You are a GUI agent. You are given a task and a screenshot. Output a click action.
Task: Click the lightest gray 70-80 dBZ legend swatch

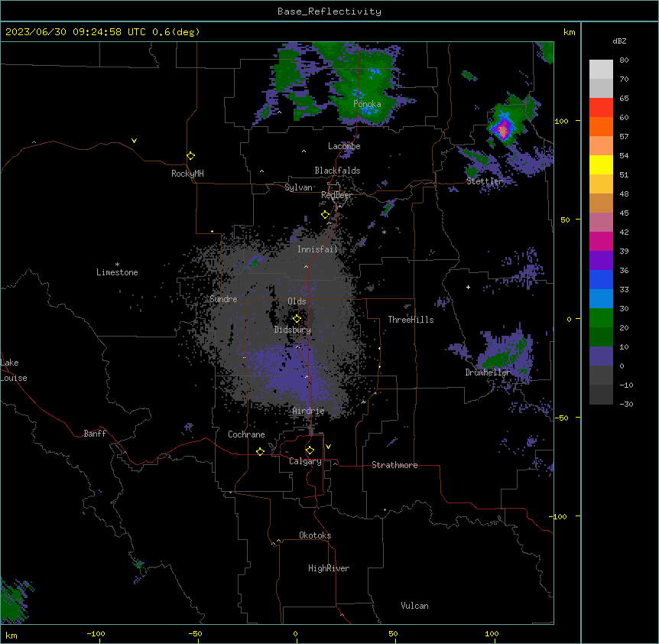point(601,70)
